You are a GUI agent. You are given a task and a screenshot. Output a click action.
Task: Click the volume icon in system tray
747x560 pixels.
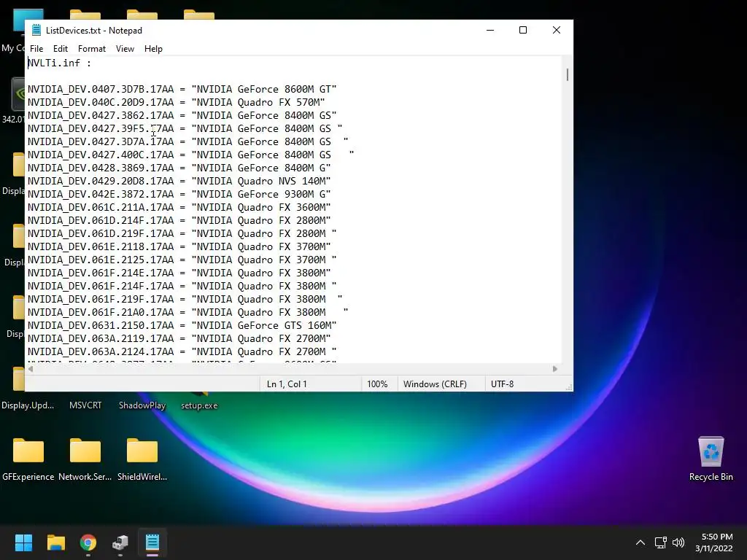click(678, 542)
